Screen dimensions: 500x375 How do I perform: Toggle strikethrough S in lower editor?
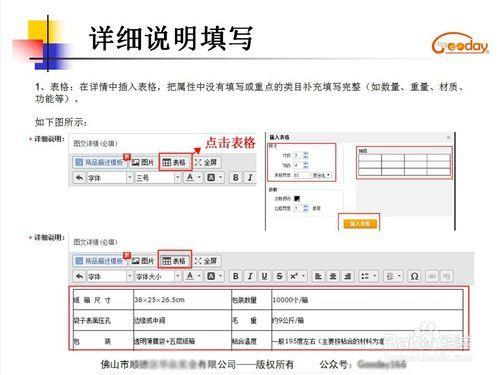[x=279, y=276]
